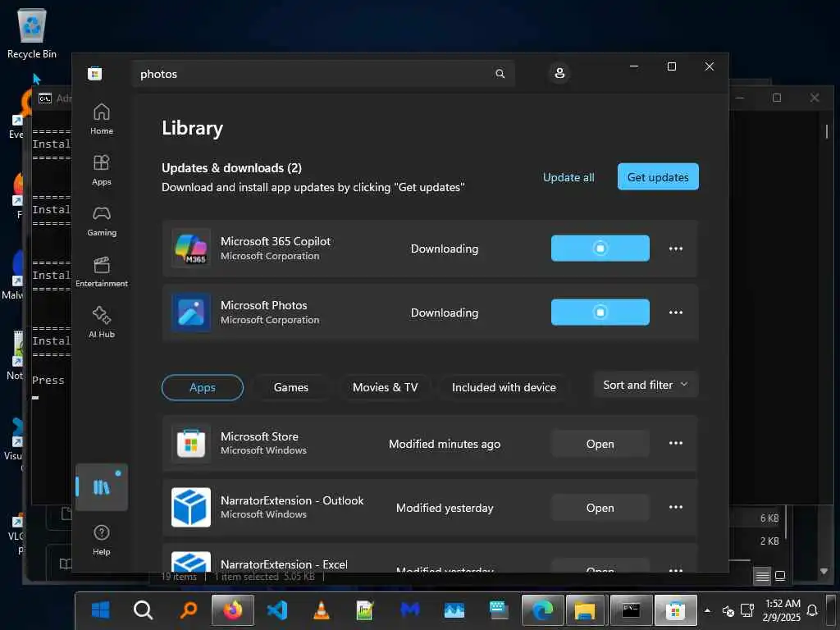This screenshot has height=630, width=840.
Task: Open Microsoft Edge from the taskbar
Action: tap(543, 609)
